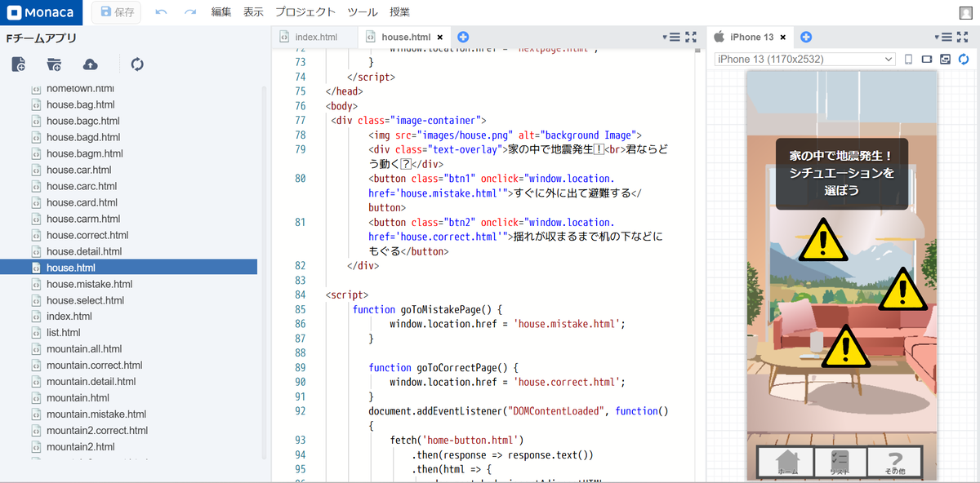Select mountain2.html in the file tree
This screenshot has height=483, width=980.
[x=80, y=447]
